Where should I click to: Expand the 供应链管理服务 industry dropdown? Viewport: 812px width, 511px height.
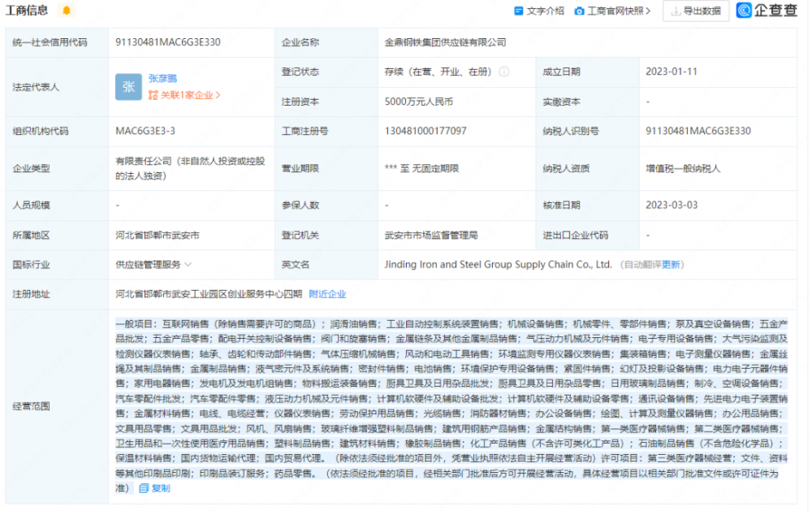click(x=153, y=265)
